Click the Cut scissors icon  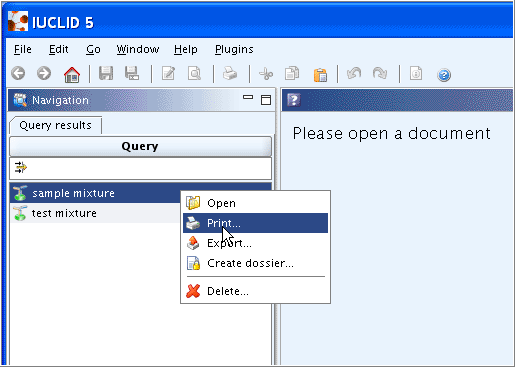[266, 74]
